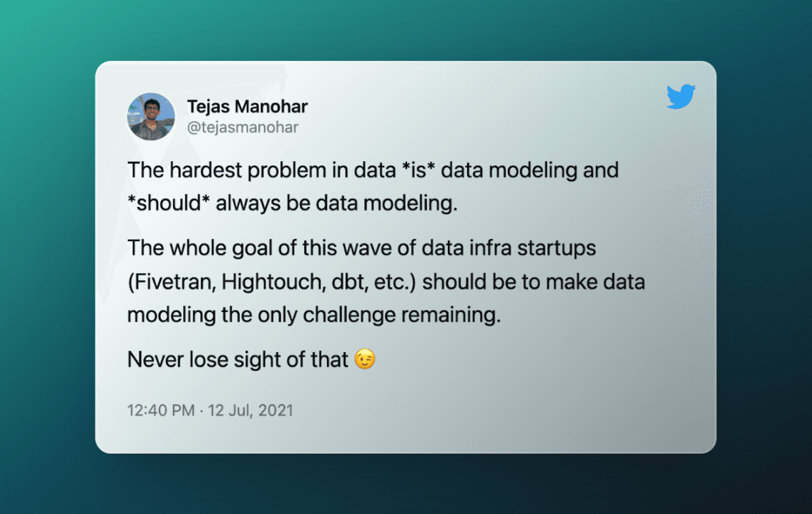Click the @tejasmanohar handle
812x514 pixels.
243,127
